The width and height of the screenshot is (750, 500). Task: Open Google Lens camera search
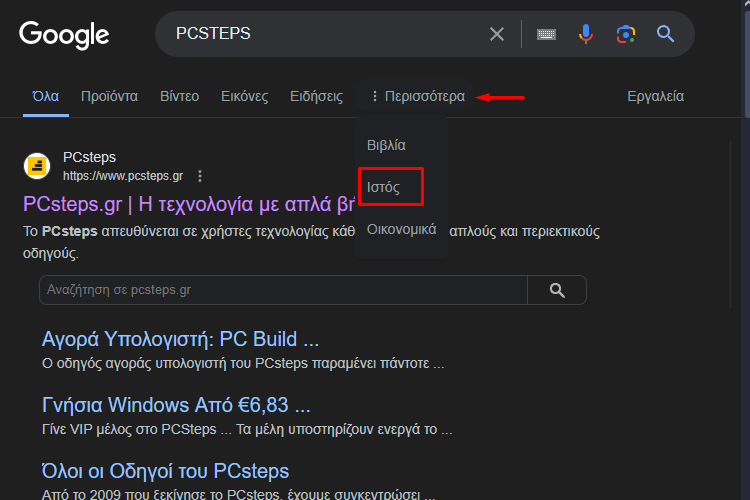coord(626,34)
